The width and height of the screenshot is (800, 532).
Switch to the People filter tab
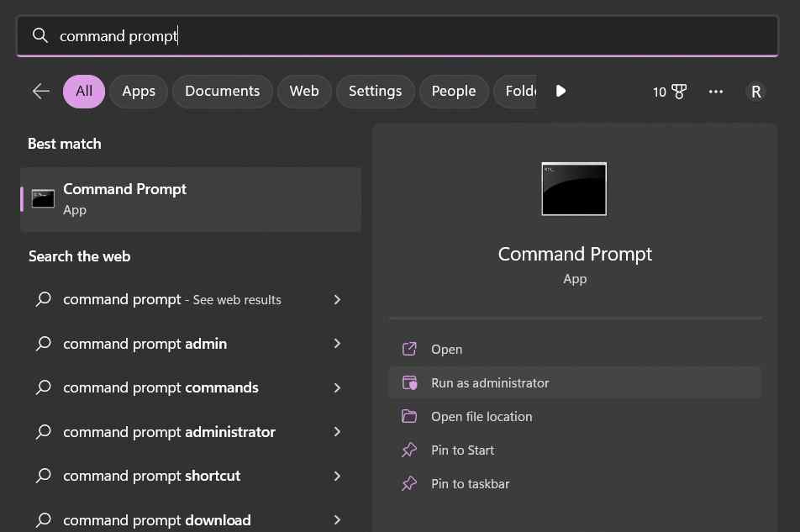[x=454, y=92]
